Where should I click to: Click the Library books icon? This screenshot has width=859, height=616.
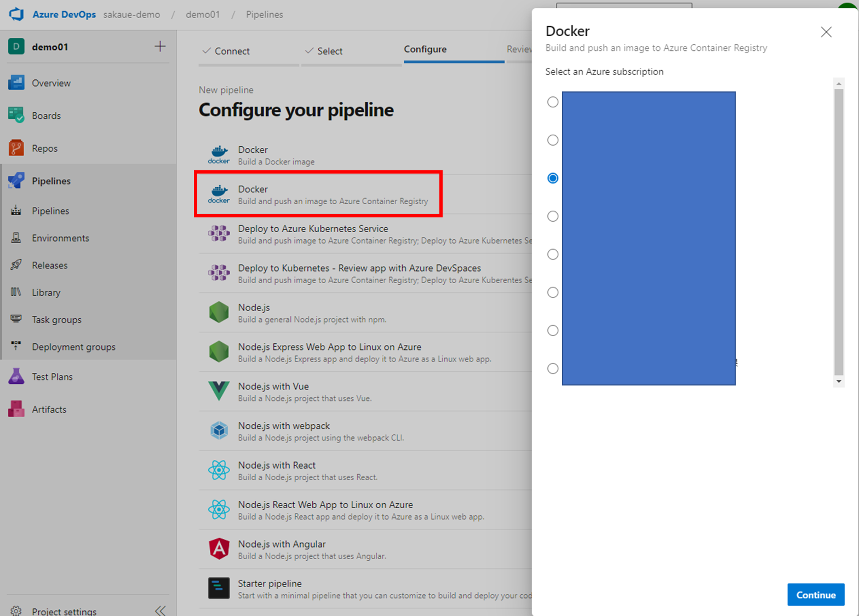tap(16, 292)
